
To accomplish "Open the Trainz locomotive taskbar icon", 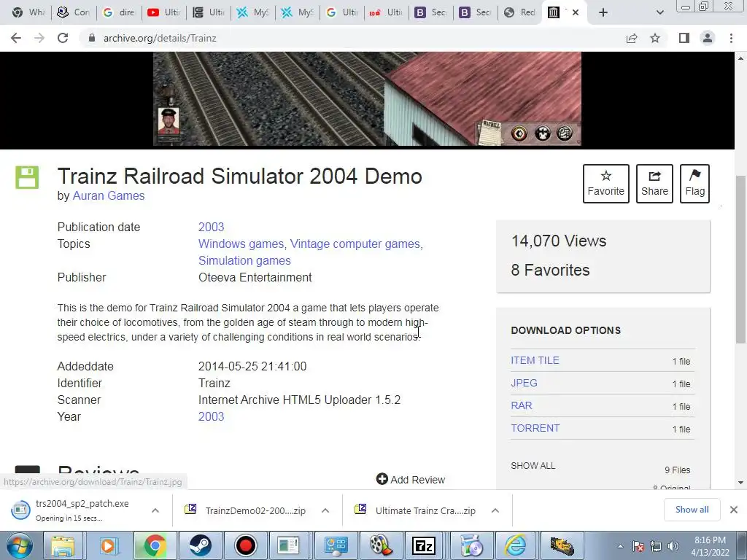I will tap(562, 545).
